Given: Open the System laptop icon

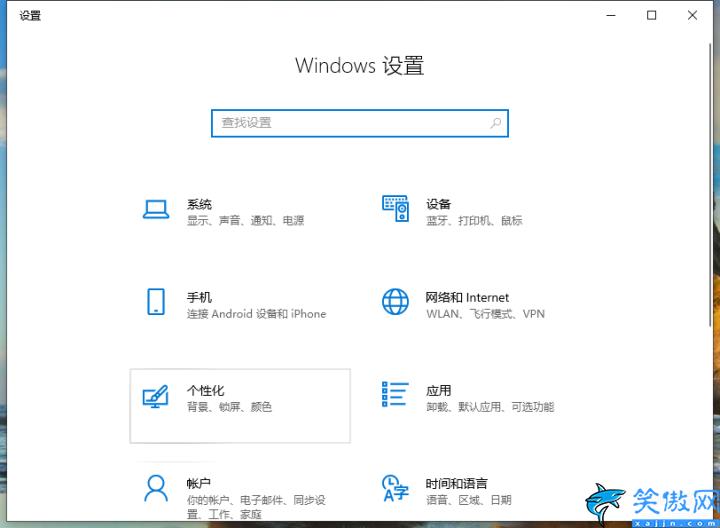Looking at the screenshot, I should pos(156,210).
